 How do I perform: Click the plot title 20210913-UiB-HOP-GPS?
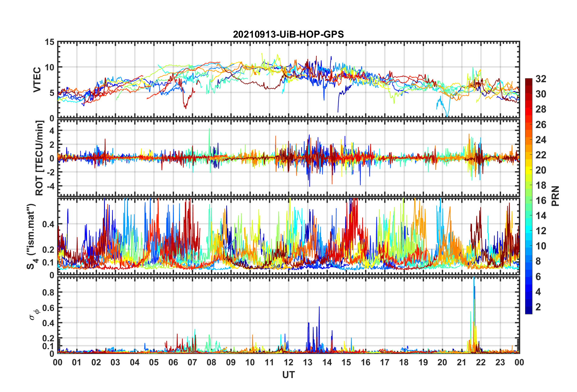pyautogui.click(x=288, y=34)
